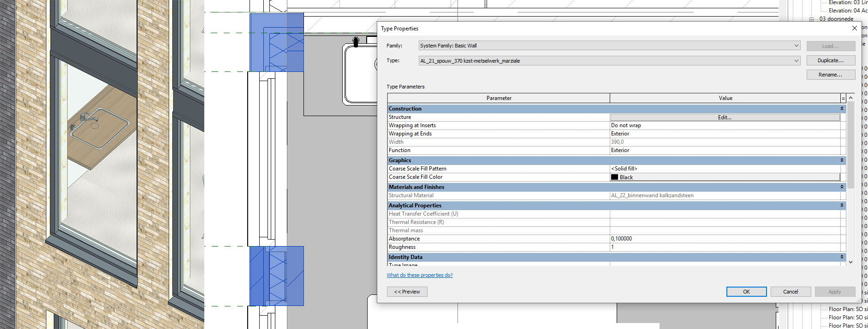Open the Family dropdown
Viewport: 868px width, 329px height.
796,46
